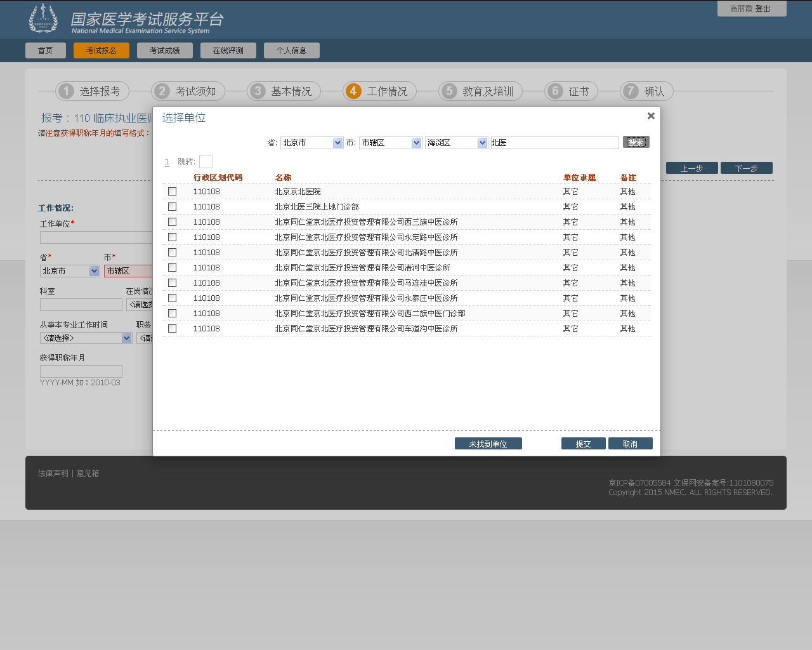Open the 海淀区 district dropdown
Viewport: 812px width, 650px height.
click(456, 143)
